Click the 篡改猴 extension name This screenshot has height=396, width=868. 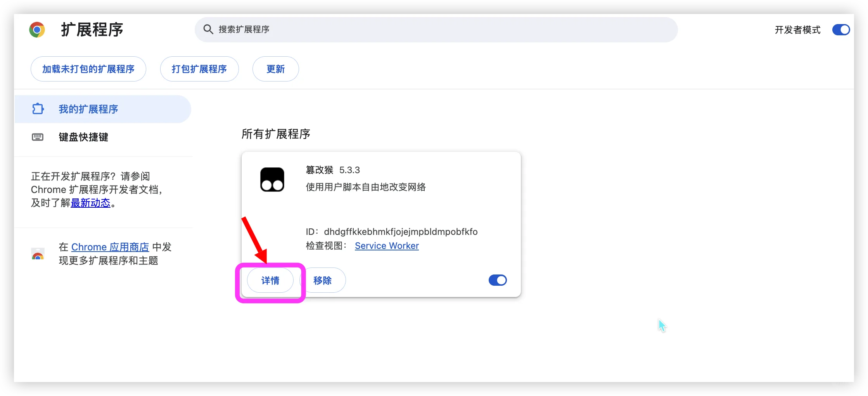tap(320, 170)
